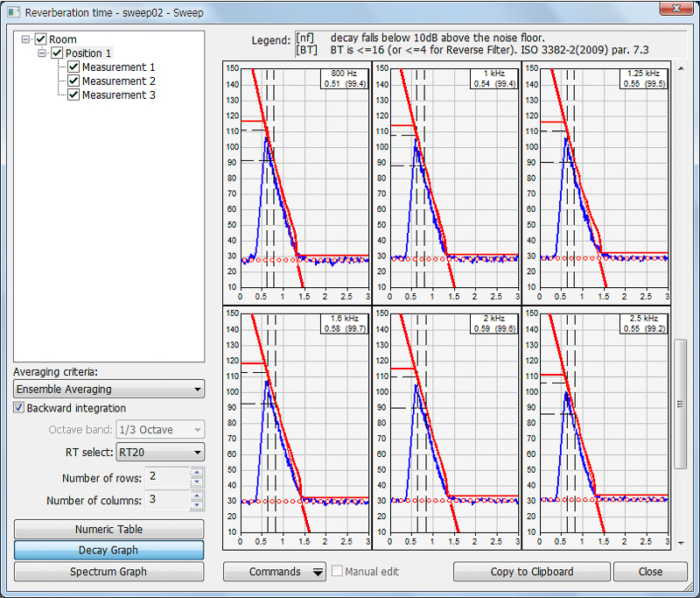
Task: Toggle the Backward integration checkbox
Action: point(18,408)
